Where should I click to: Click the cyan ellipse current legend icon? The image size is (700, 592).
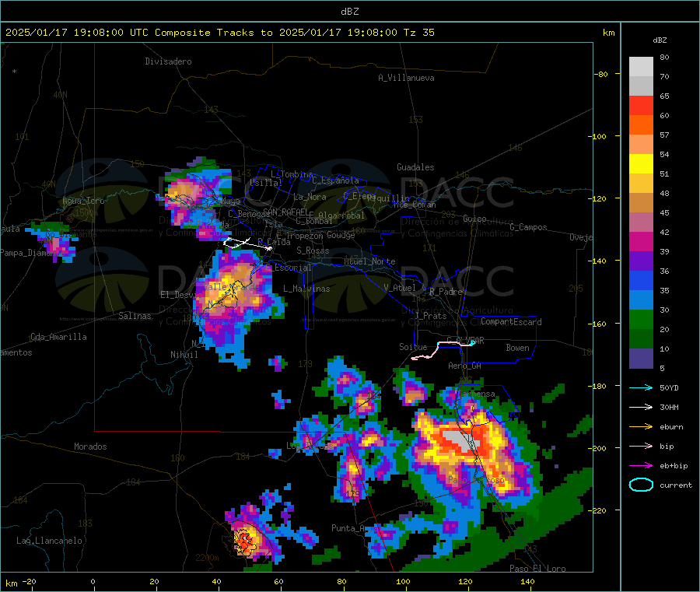pyautogui.click(x=641, y=485)
